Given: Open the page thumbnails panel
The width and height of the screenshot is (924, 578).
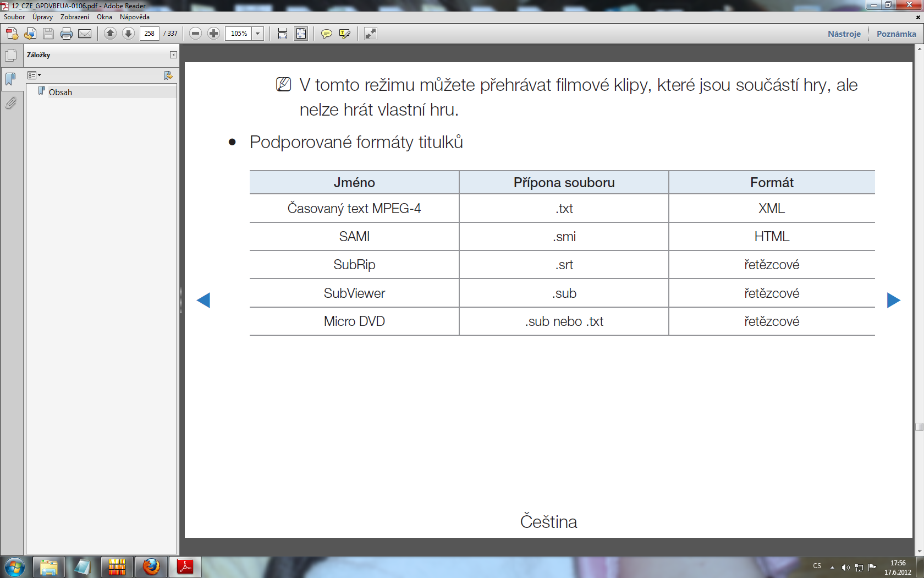Looking at the screenshot, I should pyautogui.click(x=10, y=55).
